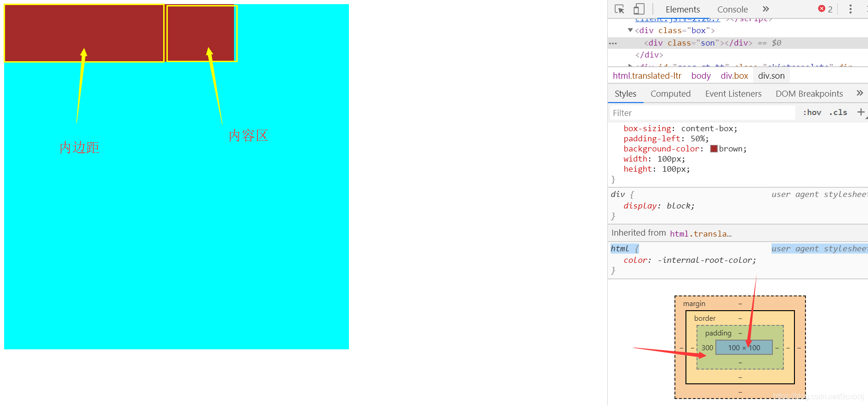Open the DOM Breakpoints tab
Viewport: 868px width, 405px height.
(x=809, y=94)
